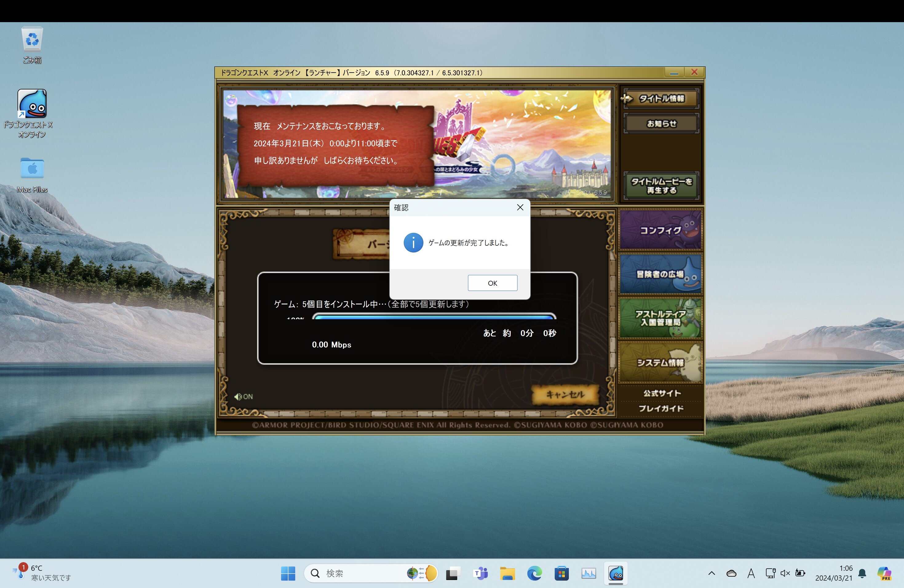
Task: Open システム情報 banner
Action: (x=660, y=362)
